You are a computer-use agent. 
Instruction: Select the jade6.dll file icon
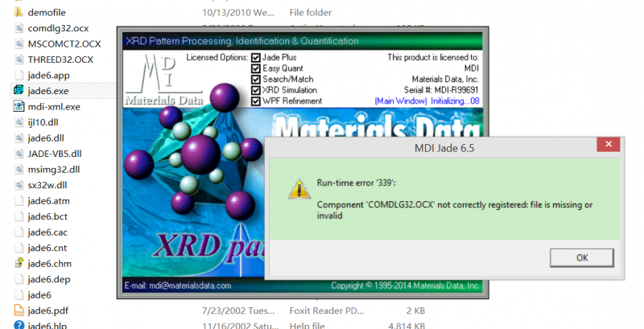coord(19,138)
